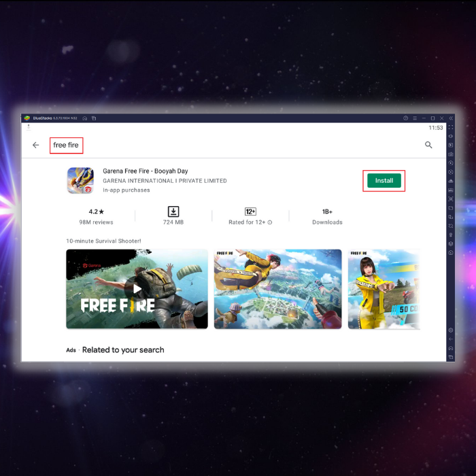Screen dimensions: 476x476
Task: Click the 12+ content rating badge
Action: pyautogui.click(x=250, y=211)
